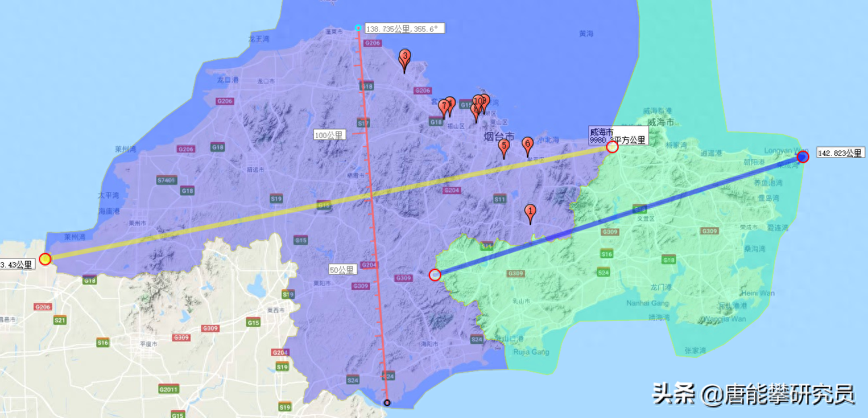The height and width of the screenshot is (418, 868).
Task: Click the 烟台市 city name on map
Action: coord(499,136)
